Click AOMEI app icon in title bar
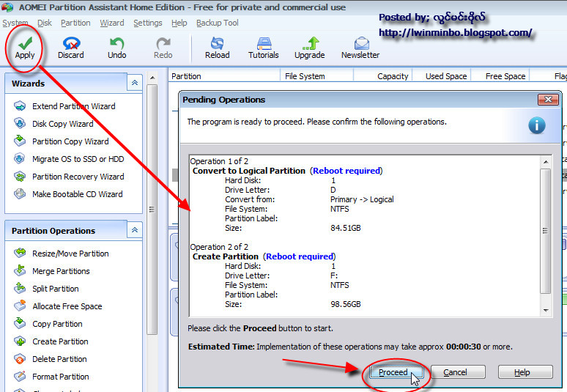This screenshot has width=567, height=392. pyautogui.click(x=7, y=7)
